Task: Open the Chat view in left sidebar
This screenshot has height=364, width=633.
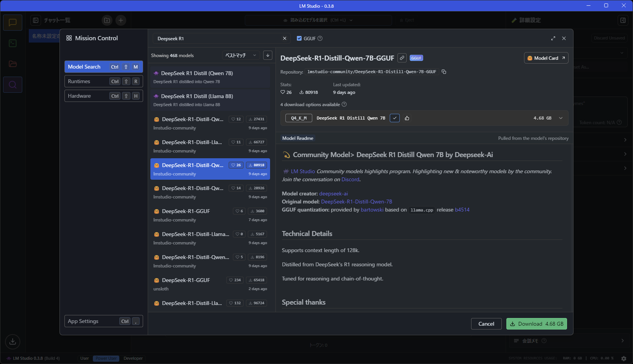Action: point(13,23)
